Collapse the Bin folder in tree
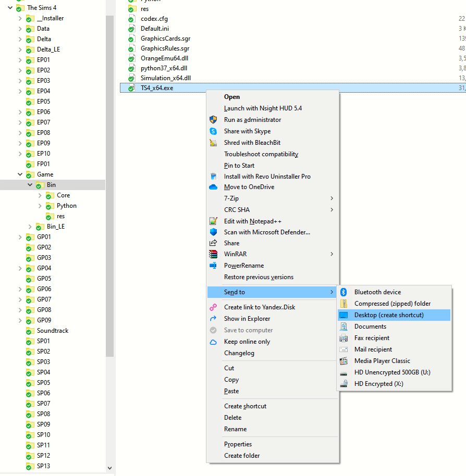Screen dimensions: 466x476 point(30,185)
